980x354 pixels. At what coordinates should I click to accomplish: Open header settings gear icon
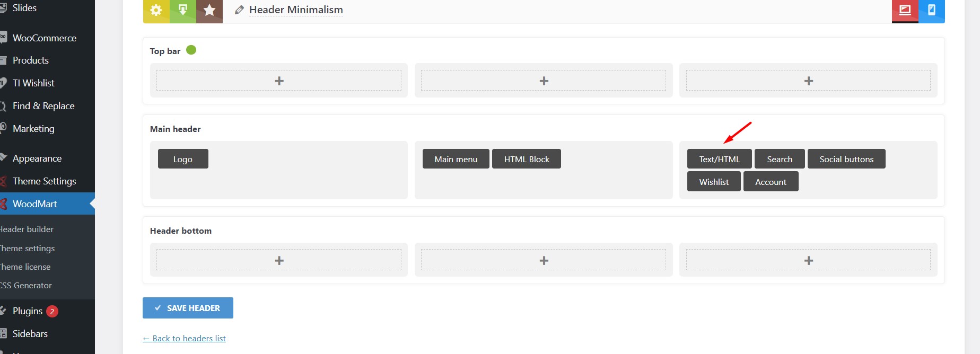pyautogui.click(x=156, y=11)
